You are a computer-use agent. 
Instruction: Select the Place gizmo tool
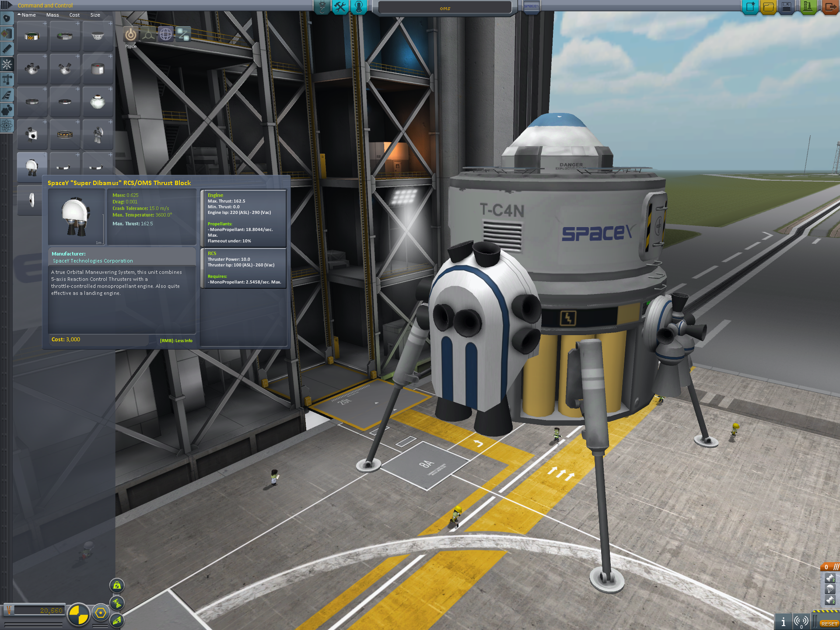[130, 34]
